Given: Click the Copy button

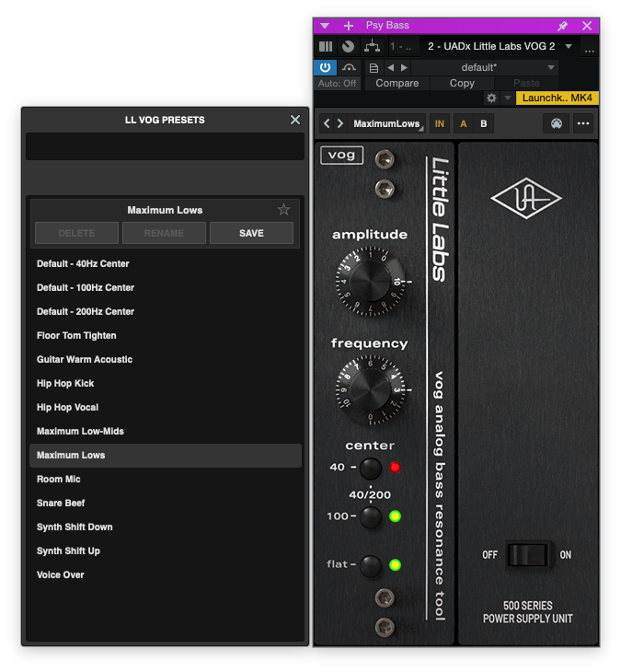Looking at the screenshot, I should coord(462,83).
